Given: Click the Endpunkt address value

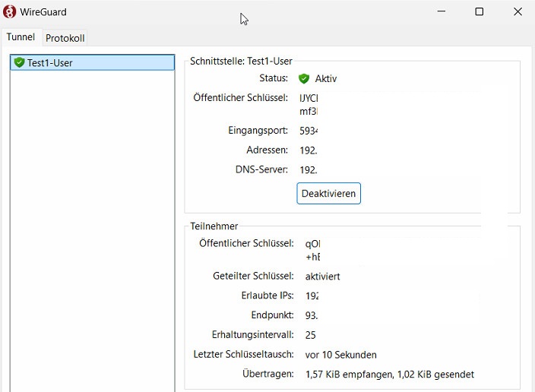Looking at the screenshot, I should (312, 315).
